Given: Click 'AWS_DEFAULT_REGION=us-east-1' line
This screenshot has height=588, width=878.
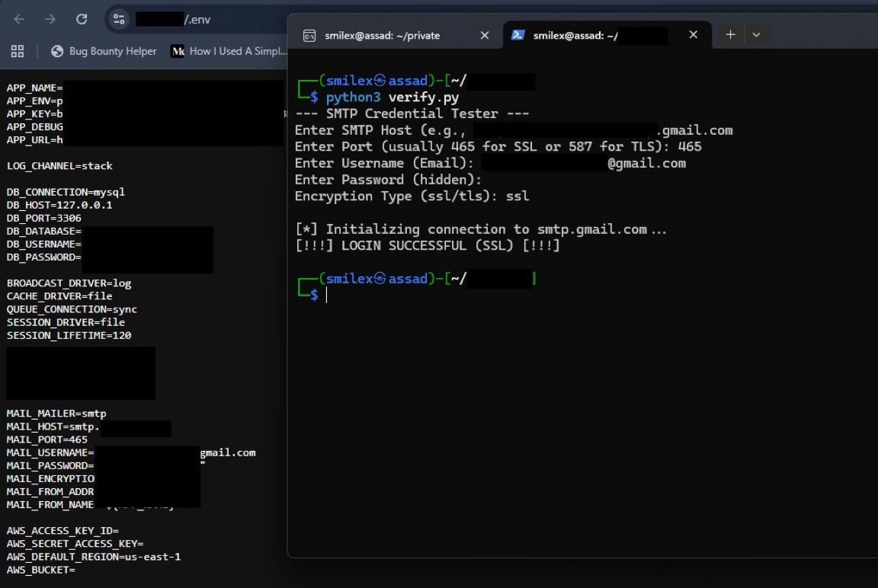Looking at the screenshot, I should [94, 557].
